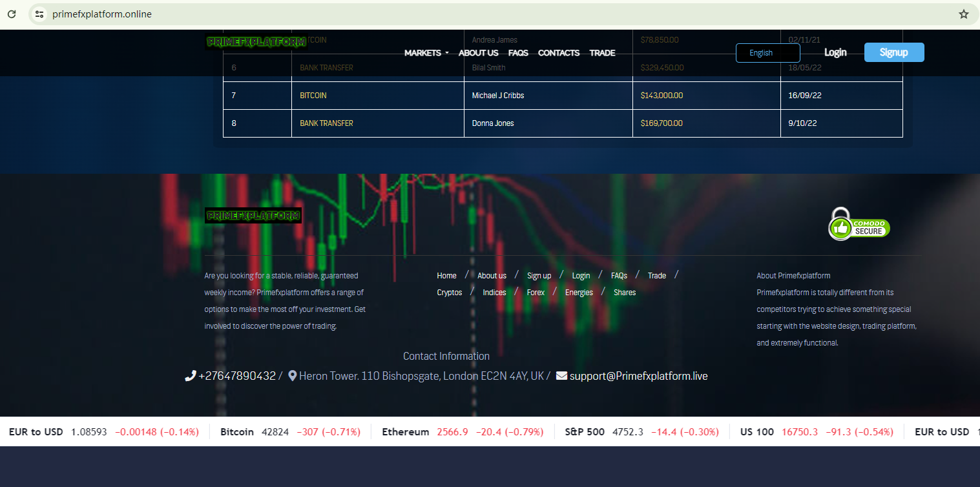Click the BITCOIN cell in row 7
Viewport: 980px width, 487px height.
pyautogui.click(x=378, y=96)
